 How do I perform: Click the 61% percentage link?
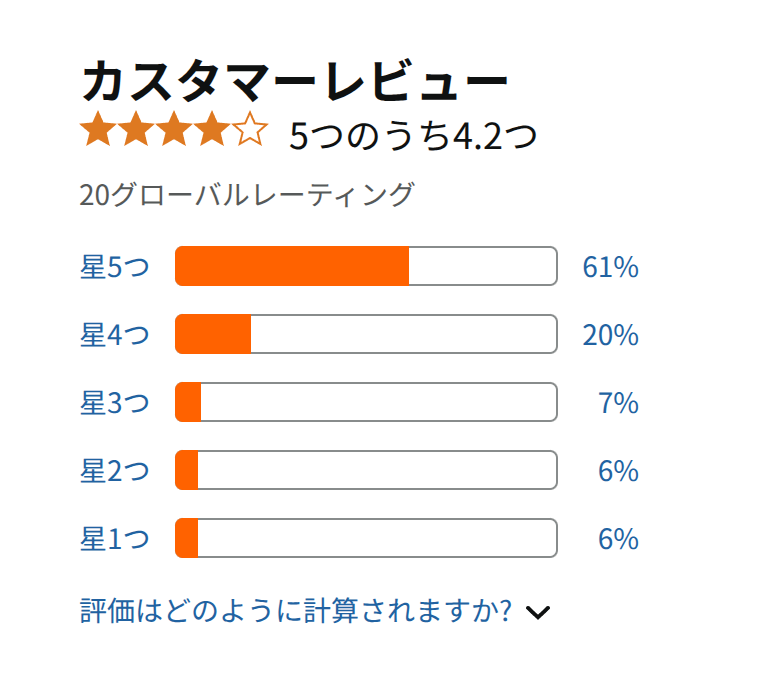click(x=611, y=267)
